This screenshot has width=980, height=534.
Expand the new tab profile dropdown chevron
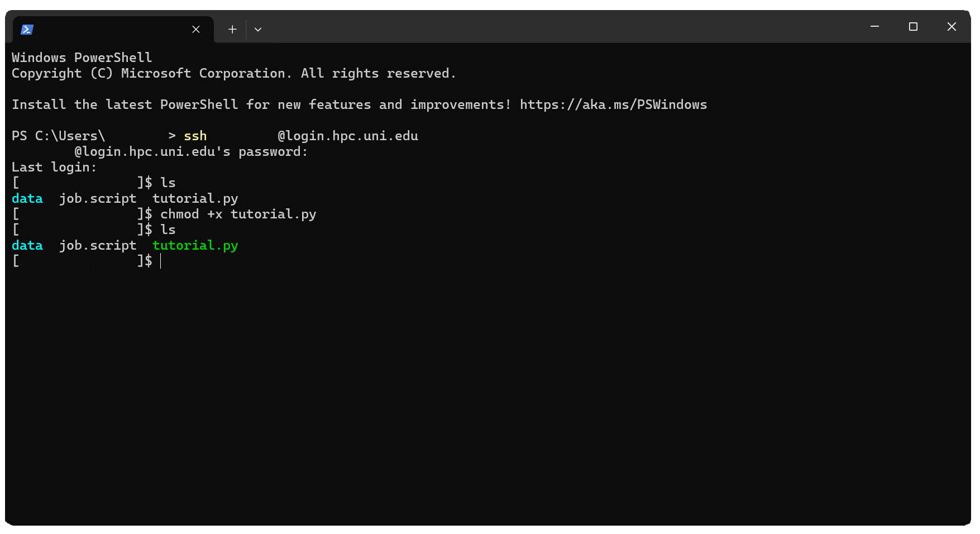click(x=258, y=30)
